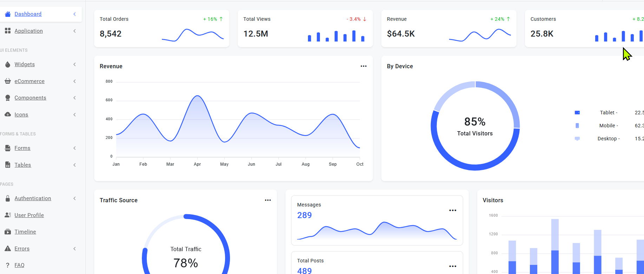Screen dimensions: 644x274
Task: Click the Timeline icon in sidebar
Action: [x=8, y=232]
